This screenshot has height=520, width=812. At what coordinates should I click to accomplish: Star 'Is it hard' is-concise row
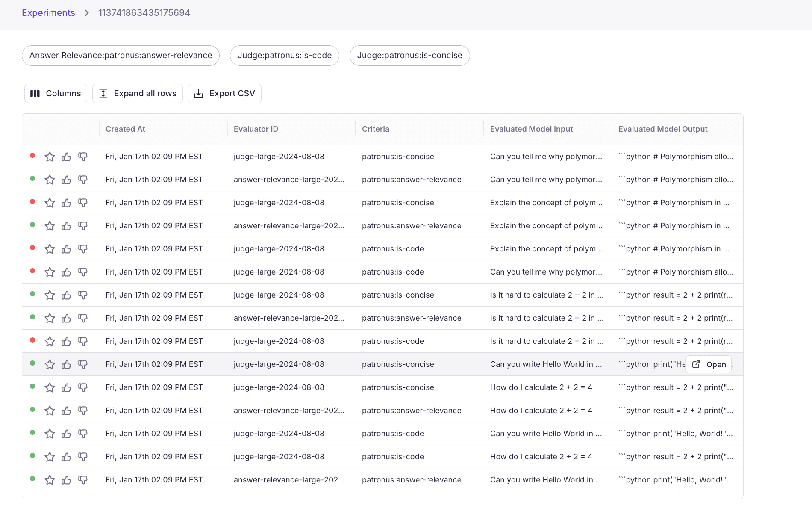point(50,295)
